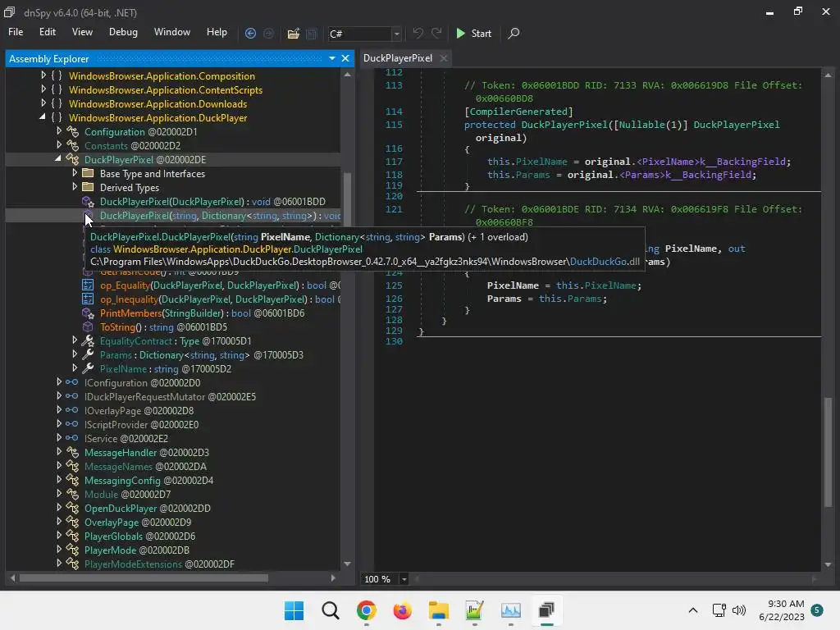This screenshot has width=840, height=630.
Task: Open the C# language dropdown
Action: [396, 34]
